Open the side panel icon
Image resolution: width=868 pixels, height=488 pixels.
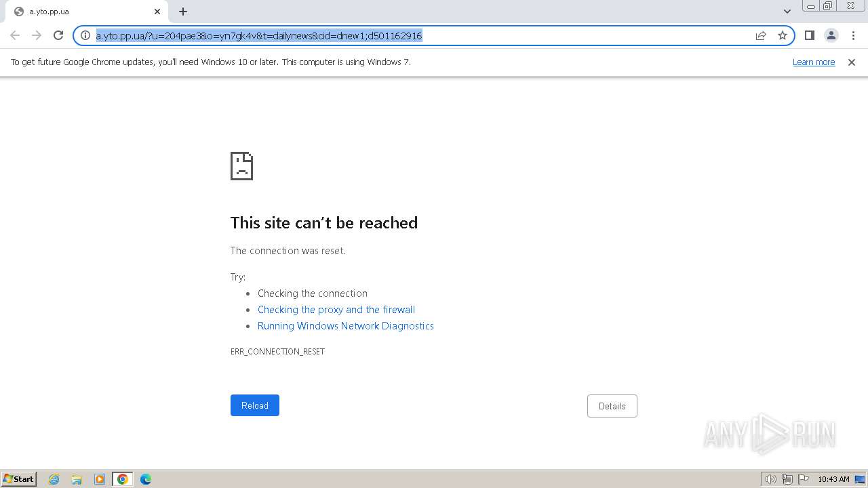(809, 35)
